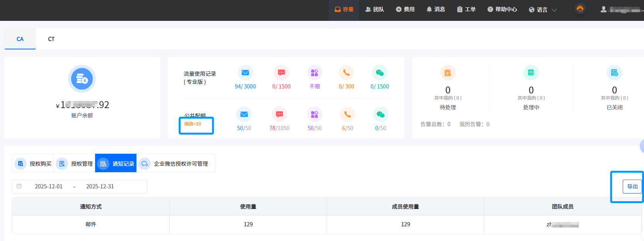Click the account balance coin icon

(x=82, y=79)
